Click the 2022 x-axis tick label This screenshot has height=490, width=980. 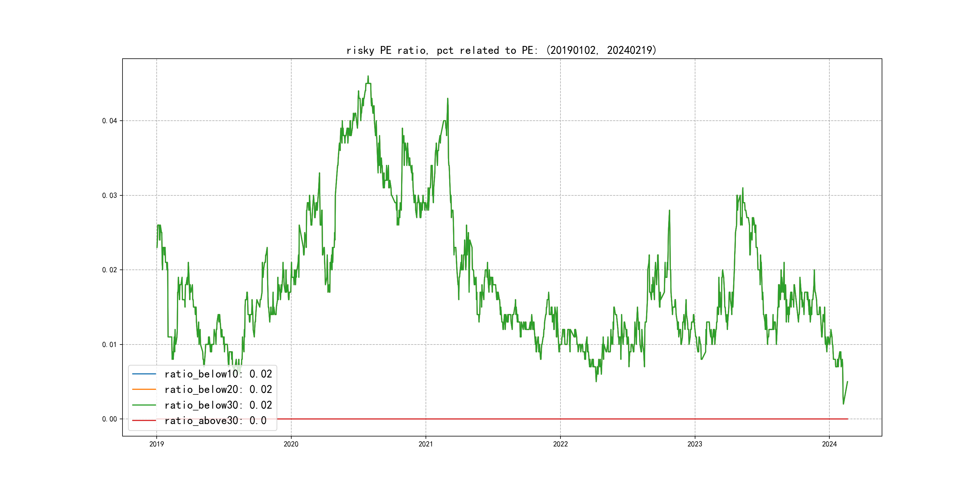(x=560, y=444)
